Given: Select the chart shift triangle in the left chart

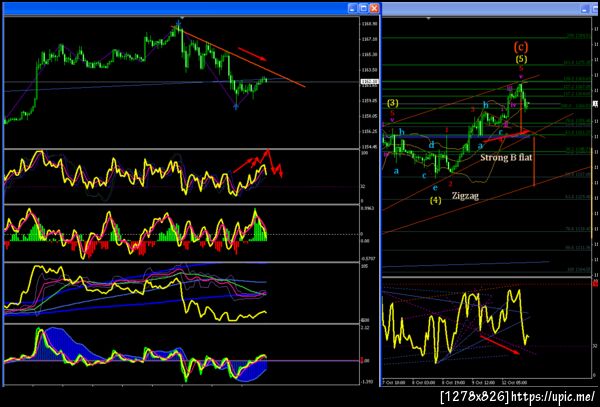Looking at the screenshot, I should (x=182, y=18).
